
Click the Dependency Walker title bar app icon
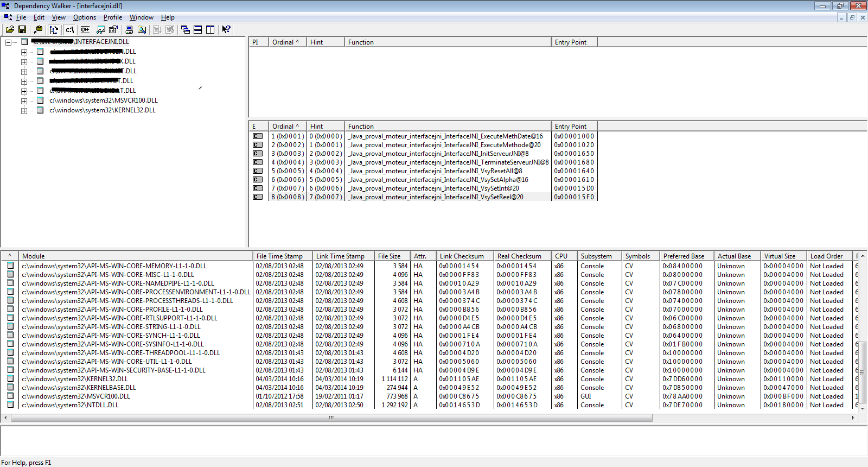click(5, 5)
